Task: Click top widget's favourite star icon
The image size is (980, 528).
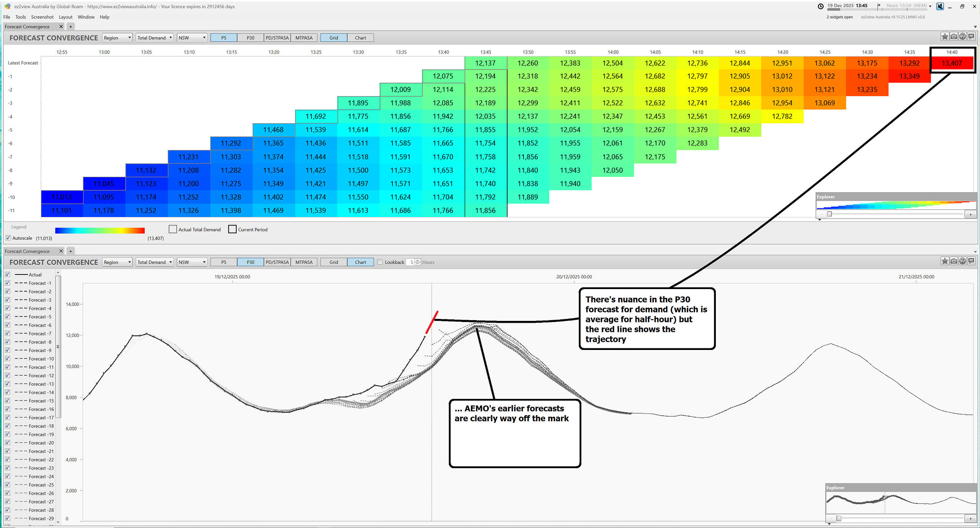Action: pyautogui.click(x=944, y=37)
